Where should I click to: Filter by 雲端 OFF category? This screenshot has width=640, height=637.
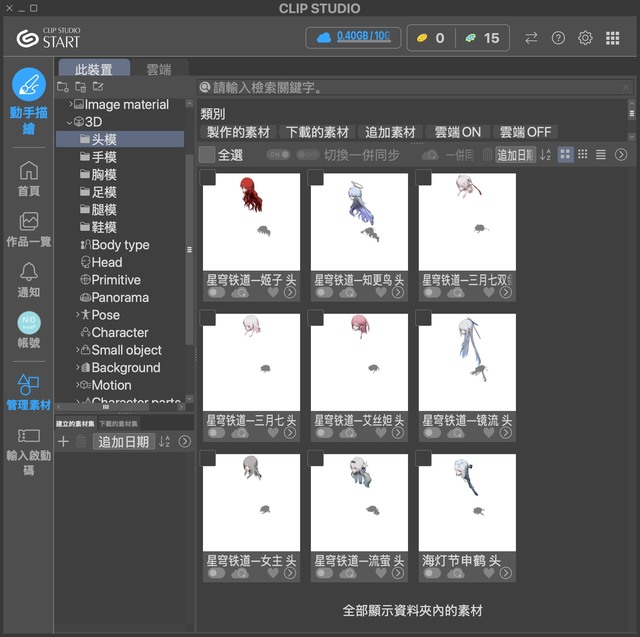tap(525, 132)
